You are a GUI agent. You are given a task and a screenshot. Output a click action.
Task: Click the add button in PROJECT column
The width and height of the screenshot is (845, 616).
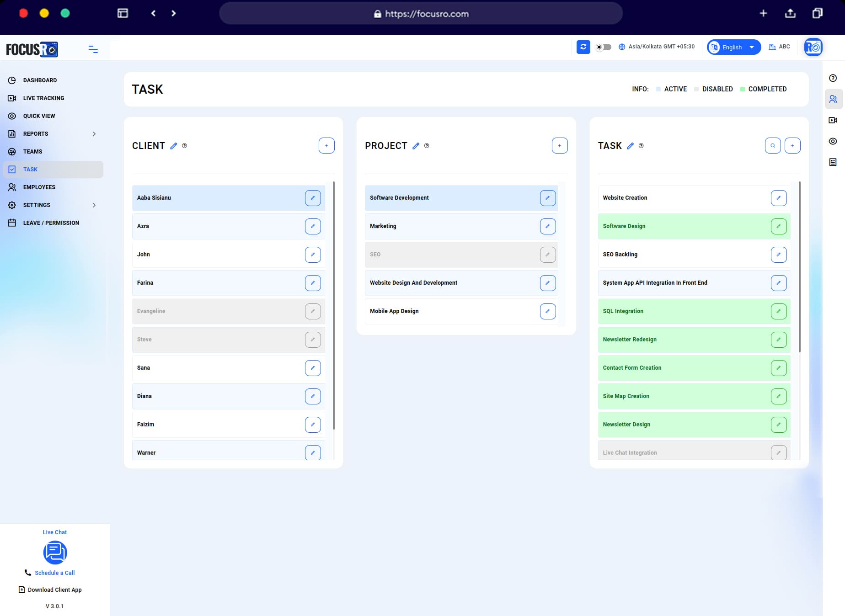click(x=560, y=145)
